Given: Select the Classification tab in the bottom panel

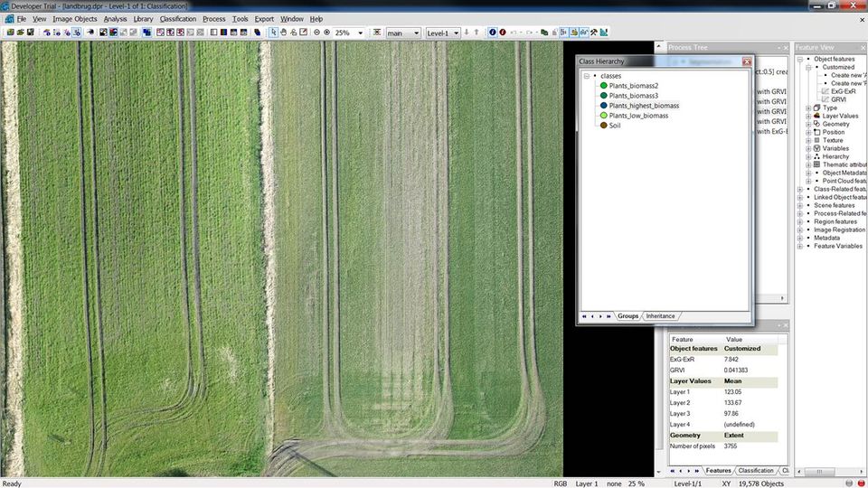Looking at the screenshot, I should click(x=756, y=471).
